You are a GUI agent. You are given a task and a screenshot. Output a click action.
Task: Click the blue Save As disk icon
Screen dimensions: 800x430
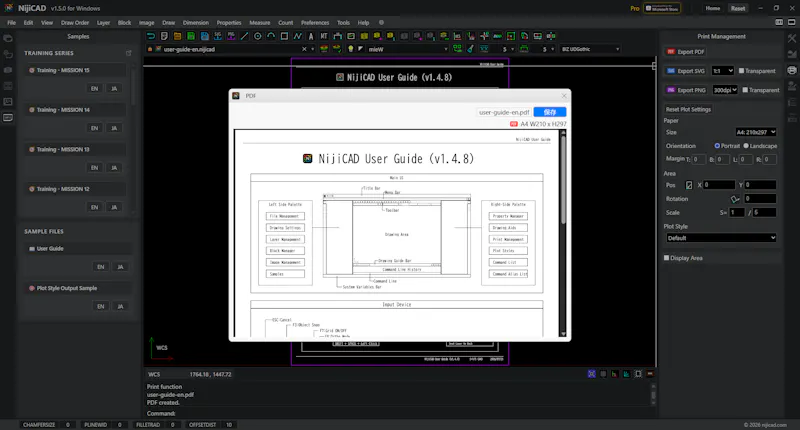[205, 36]
